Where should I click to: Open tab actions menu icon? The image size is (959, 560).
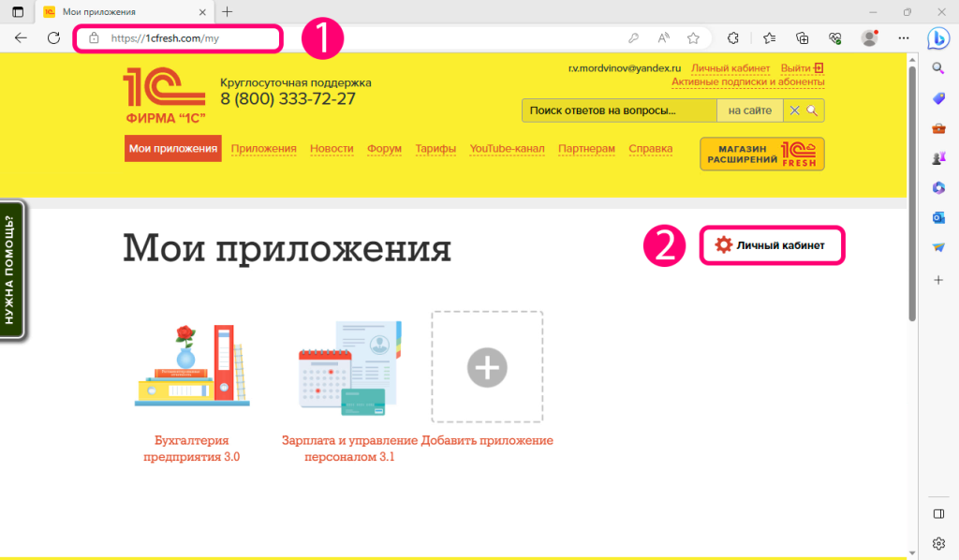pyautogui.click(x=18, y=11)
